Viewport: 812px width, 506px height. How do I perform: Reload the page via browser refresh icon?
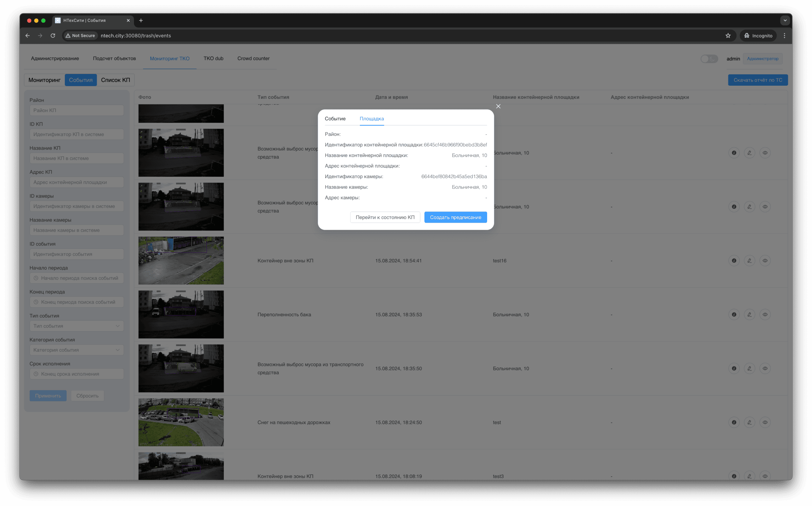(53, 36)
